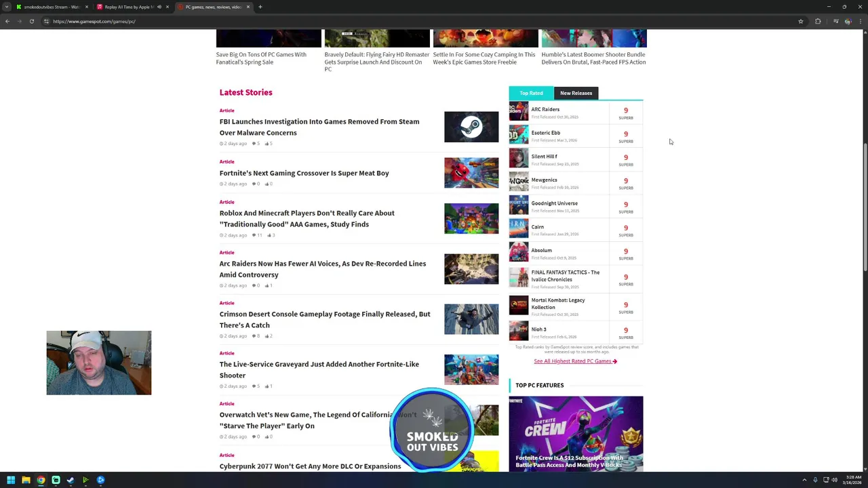The height and width of the screenshot is (488, 868).
Task: Open Steam from the taskbar
Action: [x=71, y=480]
